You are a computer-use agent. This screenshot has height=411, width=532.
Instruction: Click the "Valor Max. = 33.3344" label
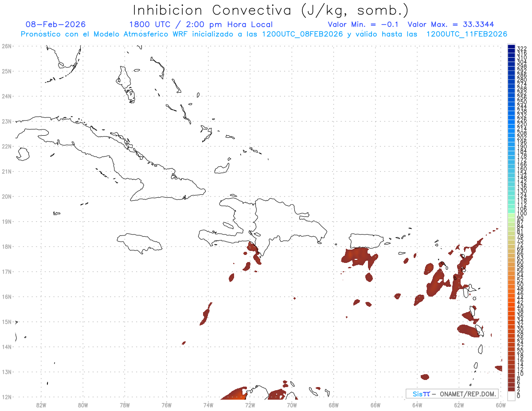pyautogui.click(x=450, y=24)
